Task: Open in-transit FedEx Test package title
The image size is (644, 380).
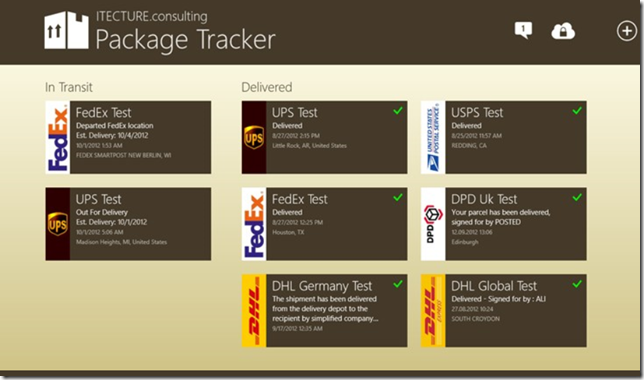Action: coord(104,113)
